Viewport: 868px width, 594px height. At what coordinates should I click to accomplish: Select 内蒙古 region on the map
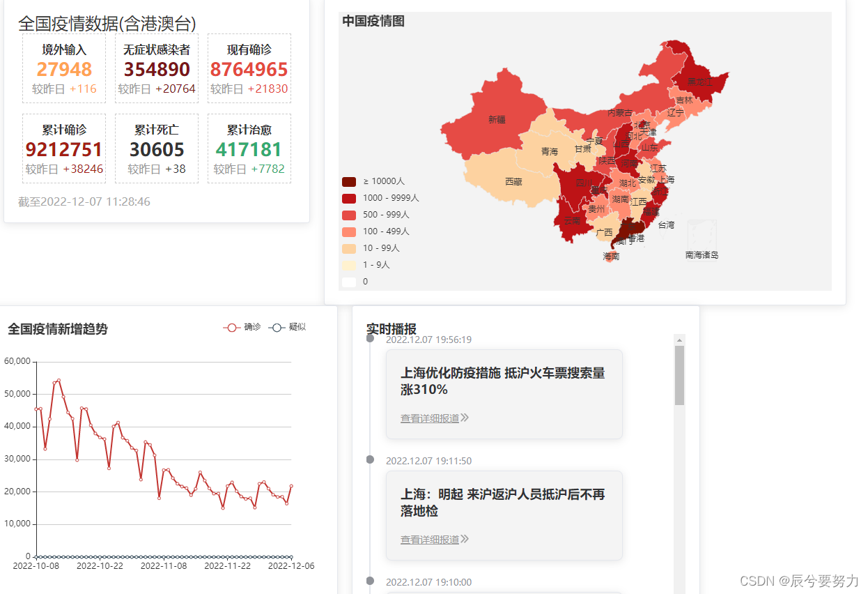point(620,112)
